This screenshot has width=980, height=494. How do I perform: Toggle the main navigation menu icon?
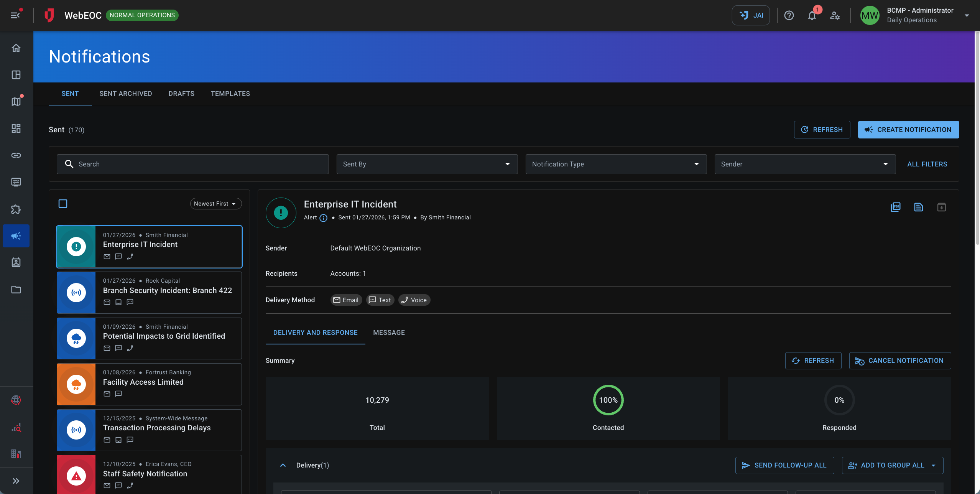coord(15,15)
